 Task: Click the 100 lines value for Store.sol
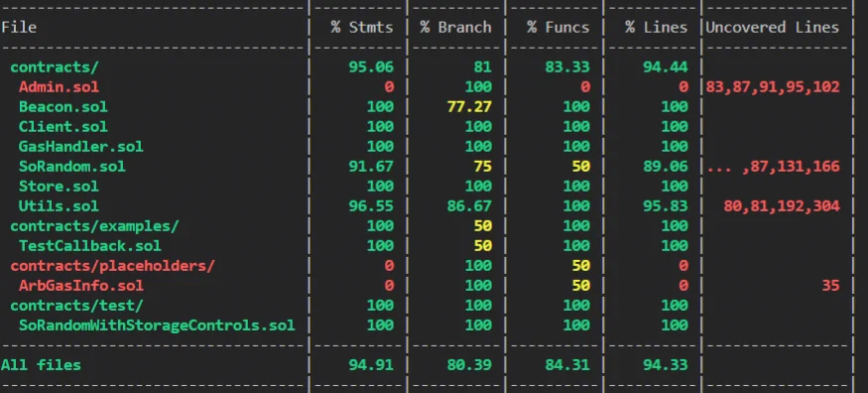(675, 187)
